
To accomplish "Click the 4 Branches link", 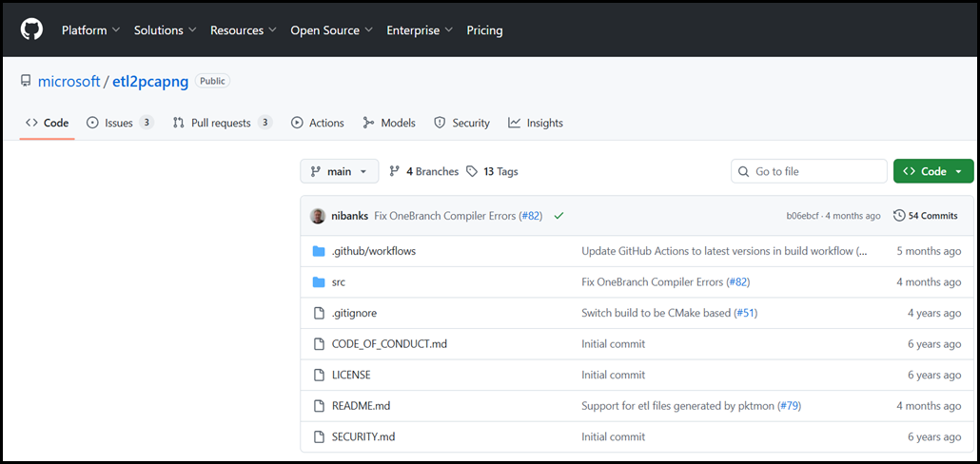I will [423, 171].
